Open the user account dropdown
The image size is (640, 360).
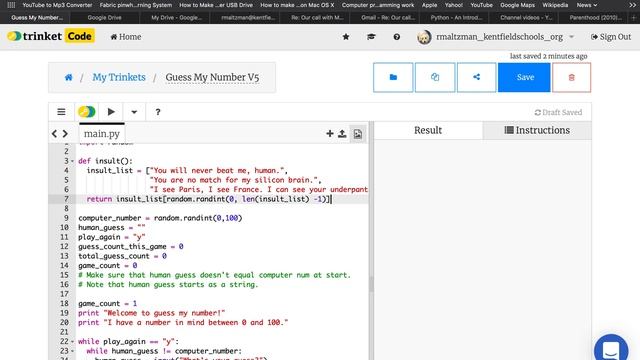tap(571, 37)
